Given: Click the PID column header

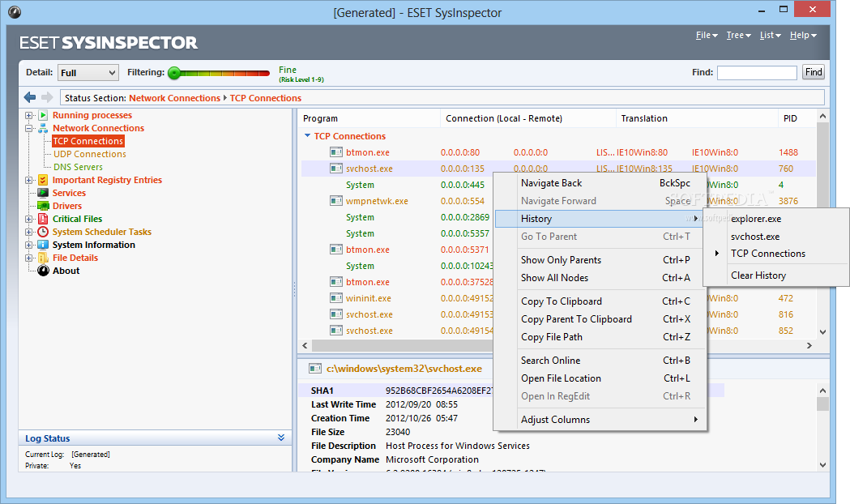Looking at the screenshot, I should 797,118.
